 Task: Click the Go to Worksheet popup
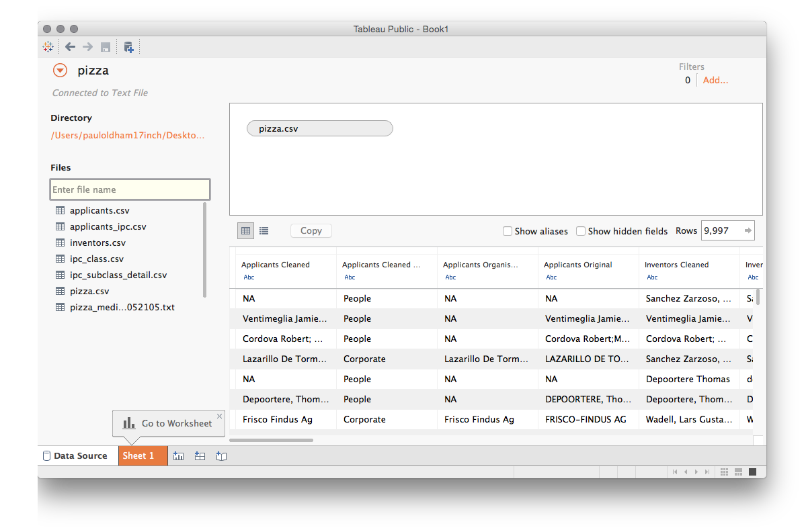[x=169, y=423]
